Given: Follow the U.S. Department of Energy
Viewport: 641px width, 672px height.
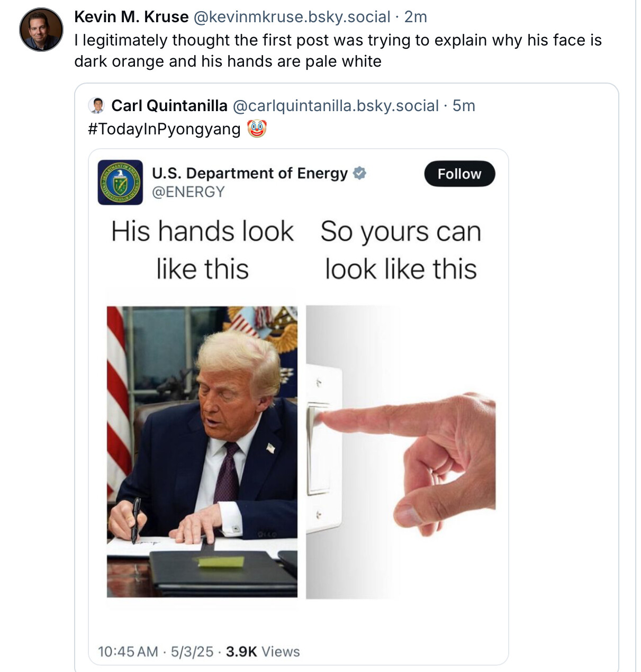Looking at the screenshot, I should pyautogui.click(x=459, y=174).
